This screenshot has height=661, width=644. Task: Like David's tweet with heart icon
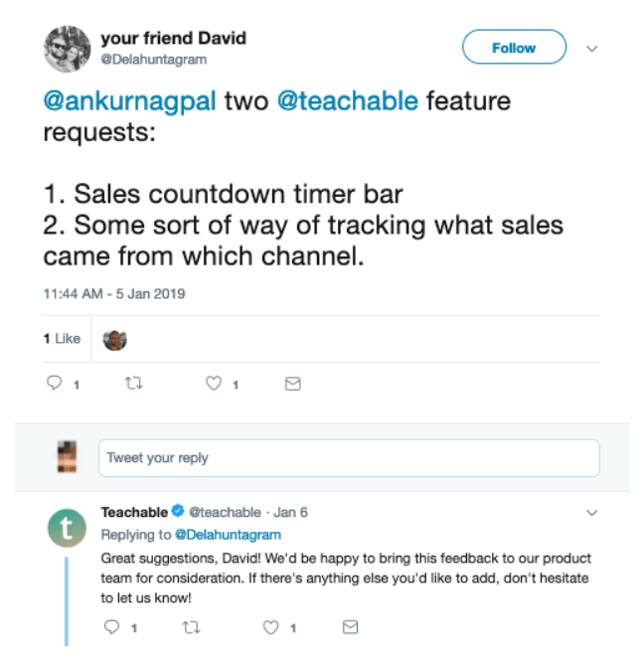click(213, 384)
